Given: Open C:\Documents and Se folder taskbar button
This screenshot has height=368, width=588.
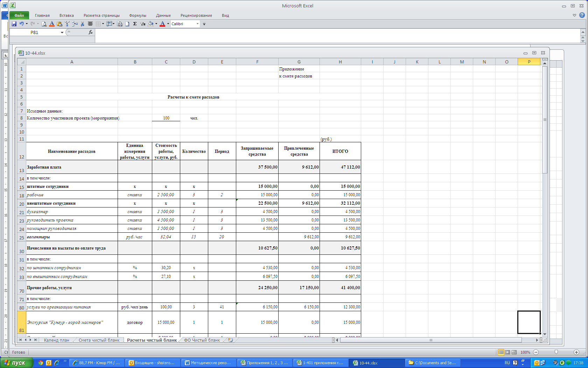Looking at the screenshot, I should (x=432, y=363).
